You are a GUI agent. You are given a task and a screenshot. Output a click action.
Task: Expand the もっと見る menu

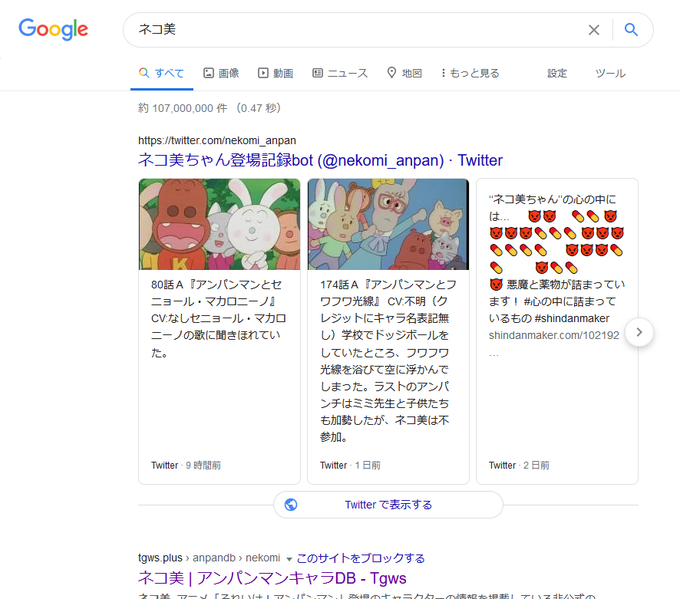click(470, 73)
